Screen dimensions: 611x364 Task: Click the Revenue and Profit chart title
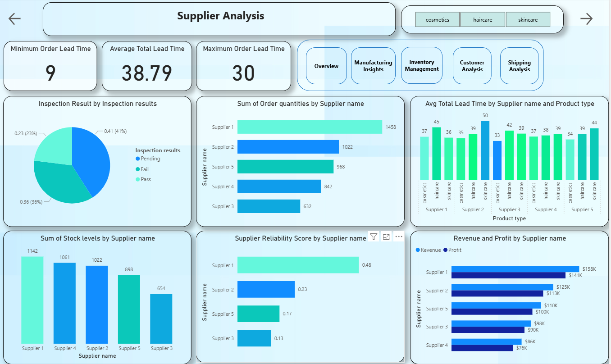[x=510, y=238]
